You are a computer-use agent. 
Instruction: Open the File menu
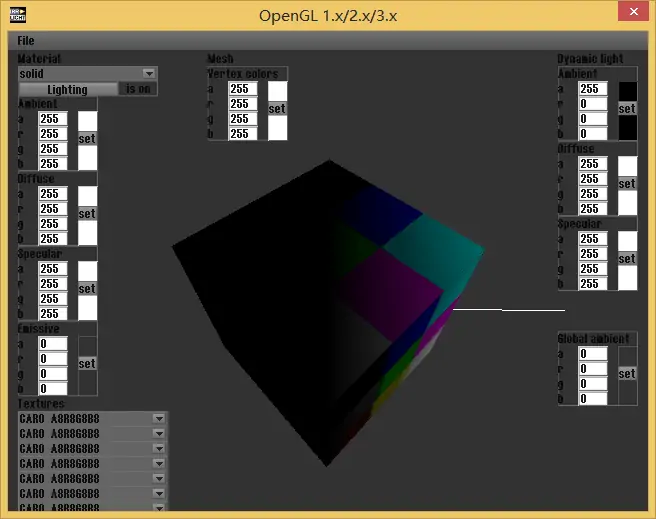point(26,41)
